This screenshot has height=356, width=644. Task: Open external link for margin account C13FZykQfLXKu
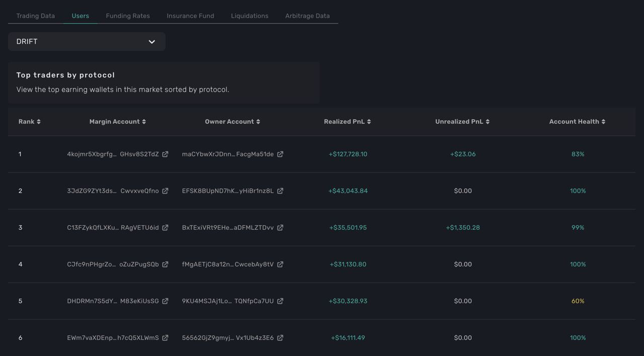tap(165, 228)
